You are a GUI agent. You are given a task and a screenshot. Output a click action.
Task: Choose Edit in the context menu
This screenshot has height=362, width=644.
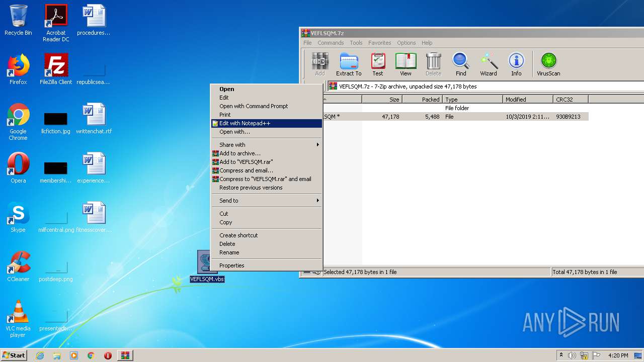[267, 98]
